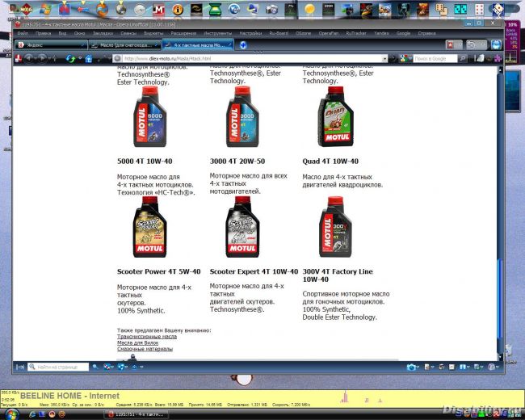
Task: Click the Motul 300V bottle image
Action: click(335, 227)
